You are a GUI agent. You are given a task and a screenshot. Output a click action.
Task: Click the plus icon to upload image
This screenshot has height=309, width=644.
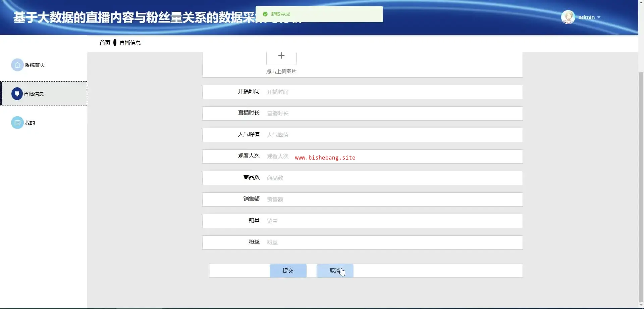point(281,56)
